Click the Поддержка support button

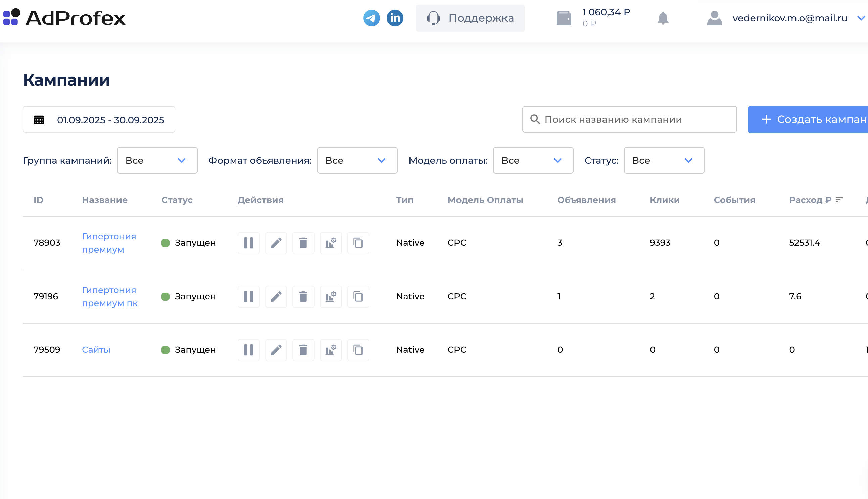click(x=470, y=18)
